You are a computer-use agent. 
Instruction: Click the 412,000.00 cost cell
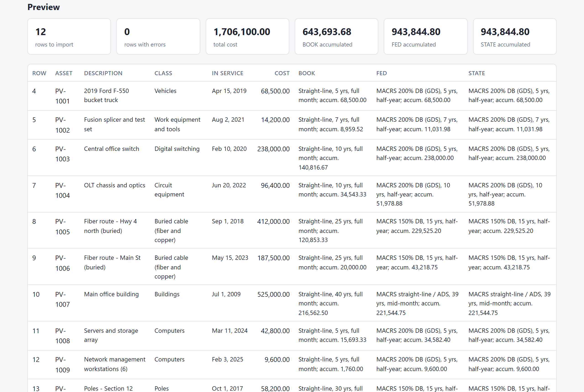tap(274, 222)
